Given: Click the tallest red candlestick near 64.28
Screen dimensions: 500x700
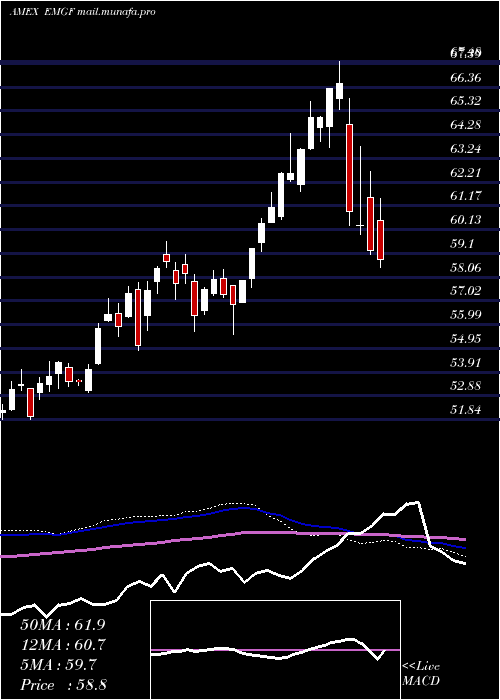Looking at the screenshot, I should click(x=349, y=168).
